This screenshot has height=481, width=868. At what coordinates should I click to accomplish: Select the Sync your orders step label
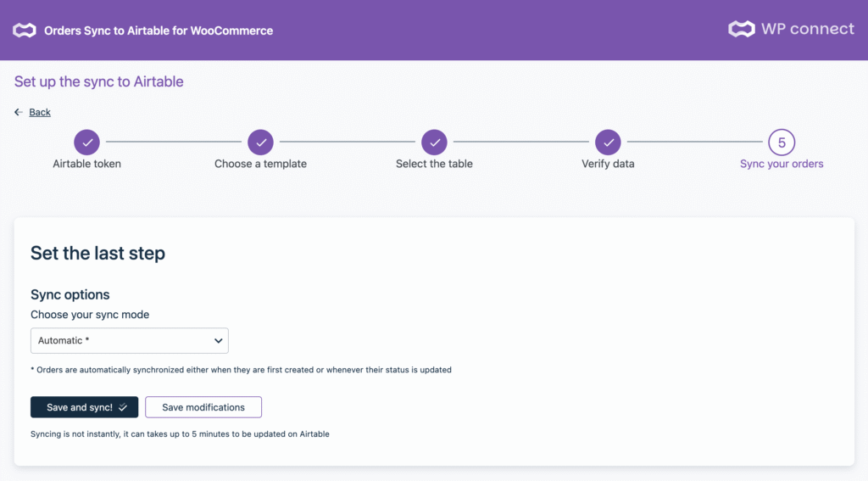click(x=782, y=164)
